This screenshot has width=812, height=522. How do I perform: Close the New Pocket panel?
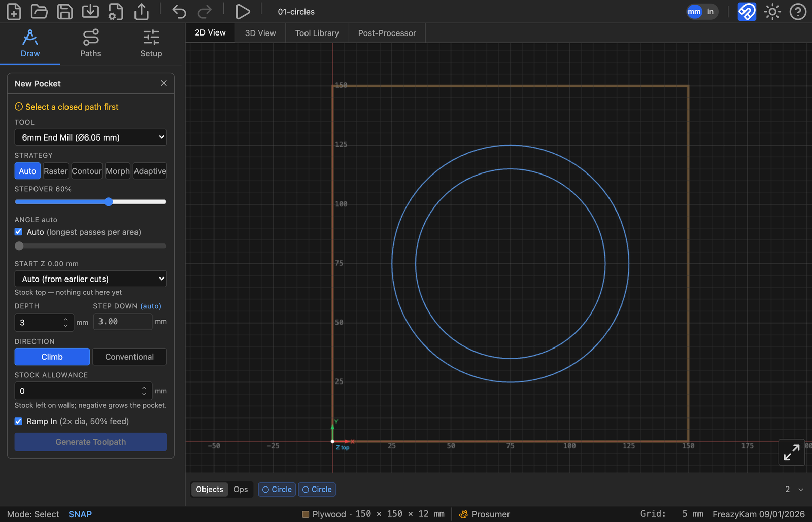point(164,83)
